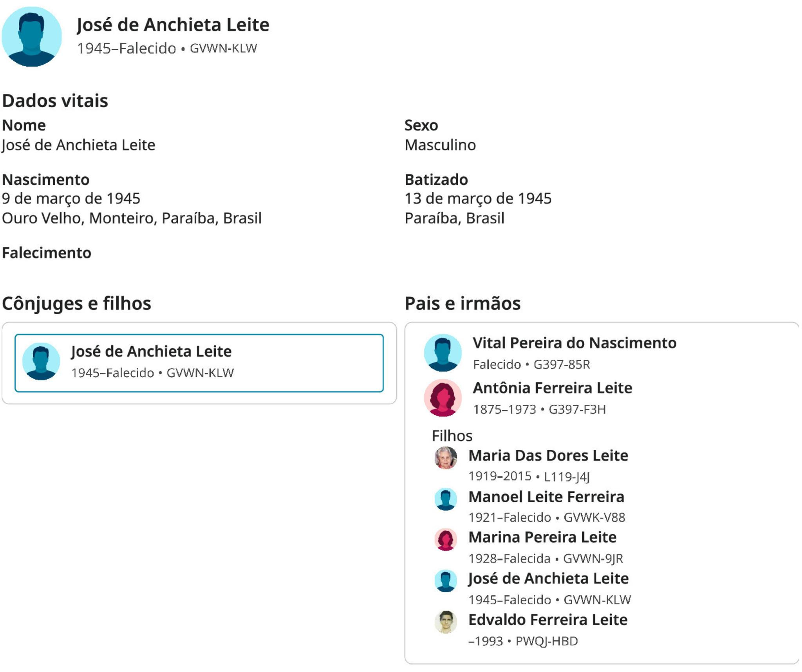Click the page title José de Anchieta Leite
Viewport: 802px width, 672px height.
pos(173,25)
